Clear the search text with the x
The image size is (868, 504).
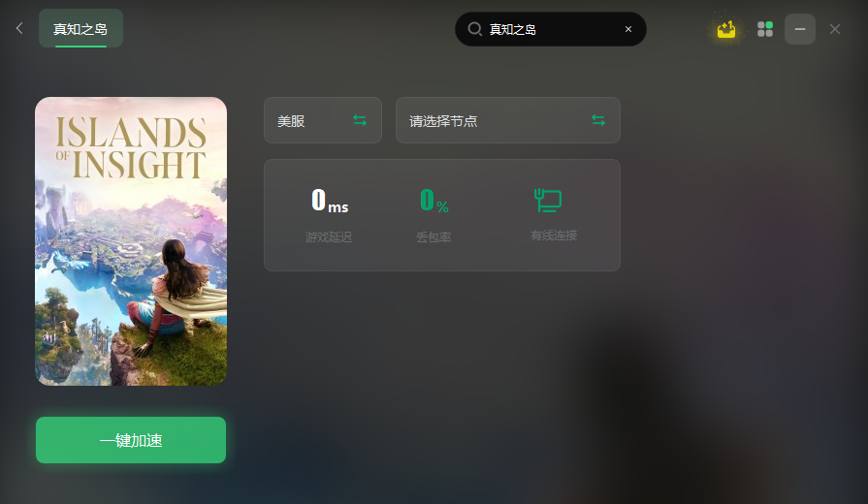point(628,29)
